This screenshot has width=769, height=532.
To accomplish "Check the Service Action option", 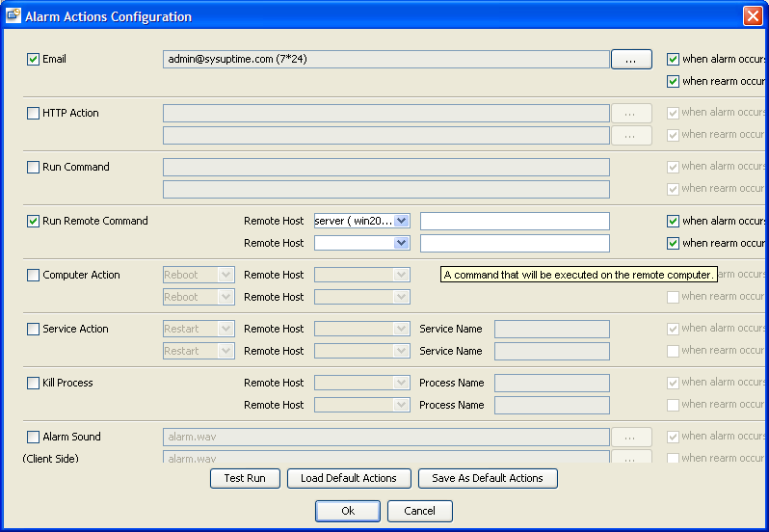I will coord(34,330).
